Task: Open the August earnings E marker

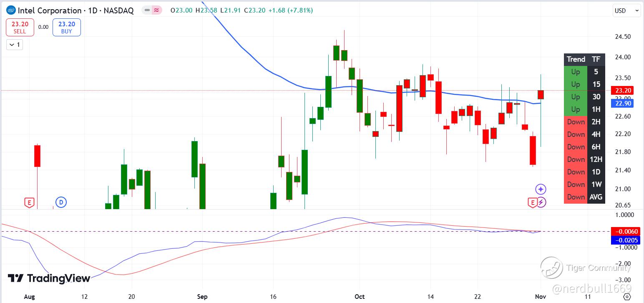Action: [29, 203]
